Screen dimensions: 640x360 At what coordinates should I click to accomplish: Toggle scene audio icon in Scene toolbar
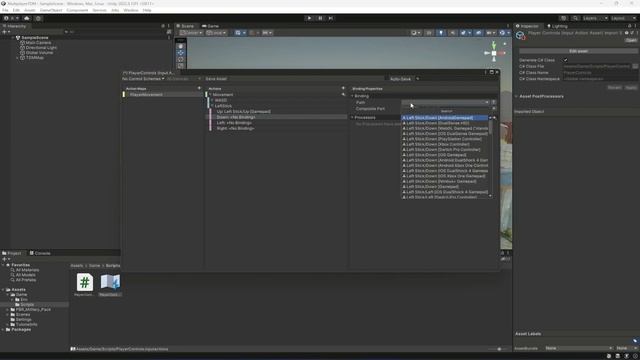452,33
